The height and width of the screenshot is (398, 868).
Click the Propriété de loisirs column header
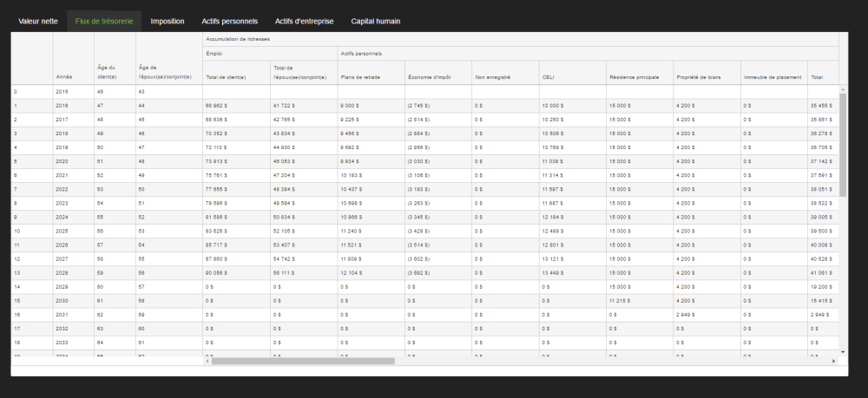pyautogui.click(x=707, y=72)
